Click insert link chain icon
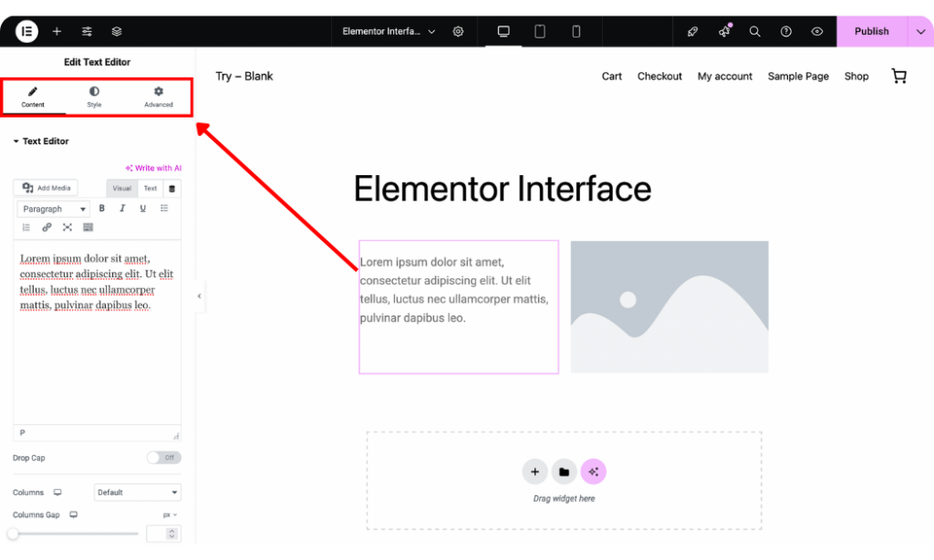This screenshot has width=934, height=560. tap(47, 227)
